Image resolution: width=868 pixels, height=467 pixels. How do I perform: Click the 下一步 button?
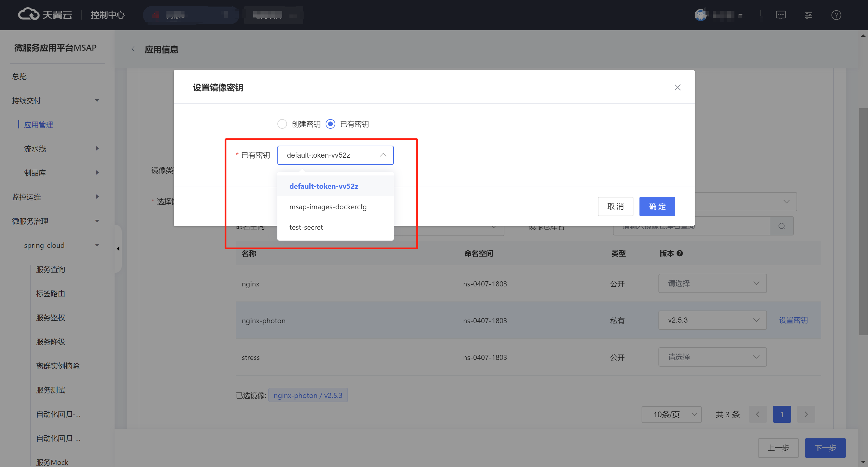[x=825, y=448]
